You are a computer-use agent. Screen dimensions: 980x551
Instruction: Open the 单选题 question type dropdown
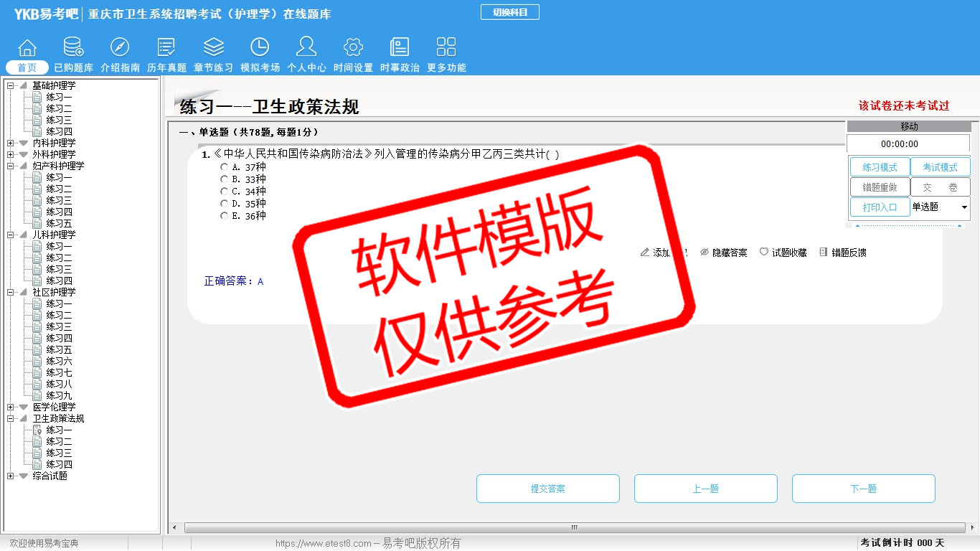(x=963, y=207)
